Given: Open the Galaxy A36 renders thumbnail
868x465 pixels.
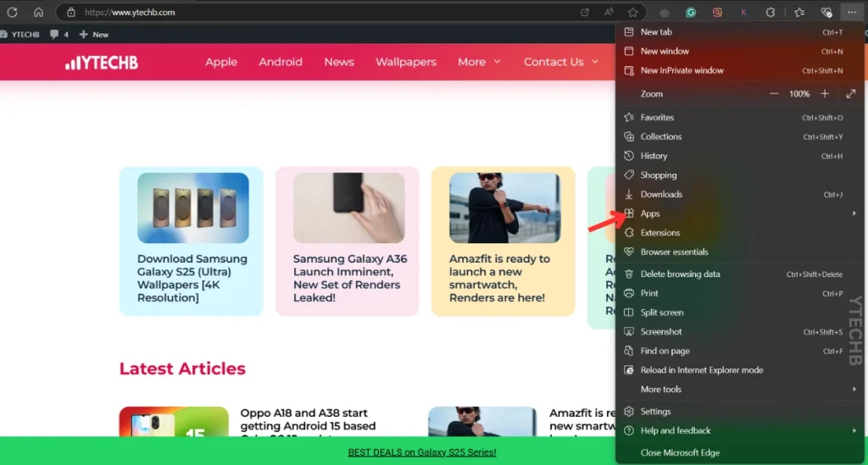Looking at the screenshot, I should click(x=348, y=208).
